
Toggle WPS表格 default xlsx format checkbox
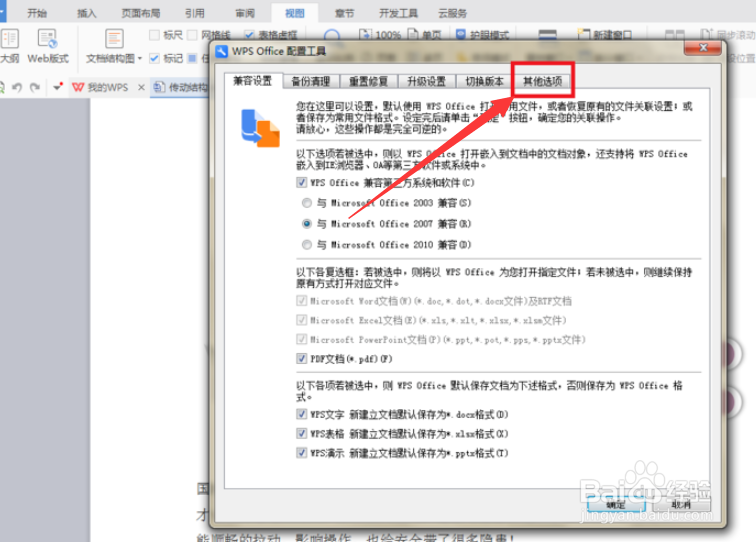(302, 434)
